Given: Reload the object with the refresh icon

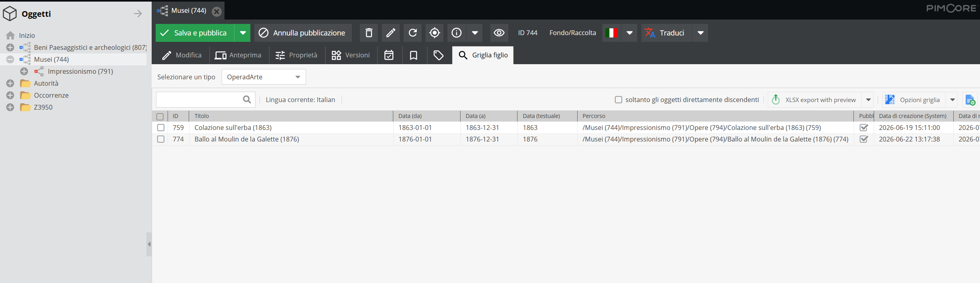Looking at the screenshot, I should 413,33.
